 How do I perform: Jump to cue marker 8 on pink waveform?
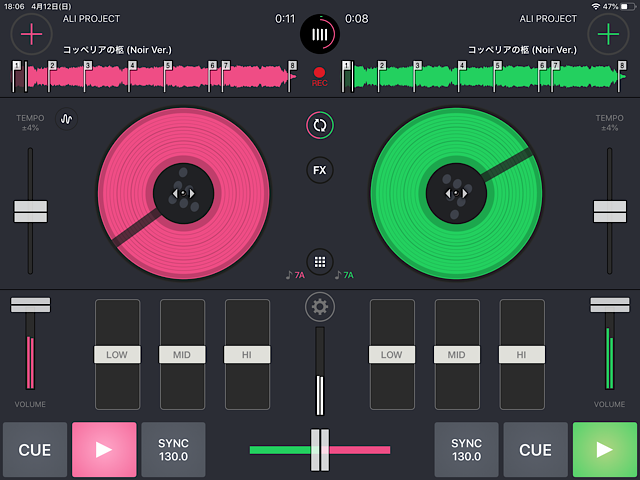(x=292, y=65)
